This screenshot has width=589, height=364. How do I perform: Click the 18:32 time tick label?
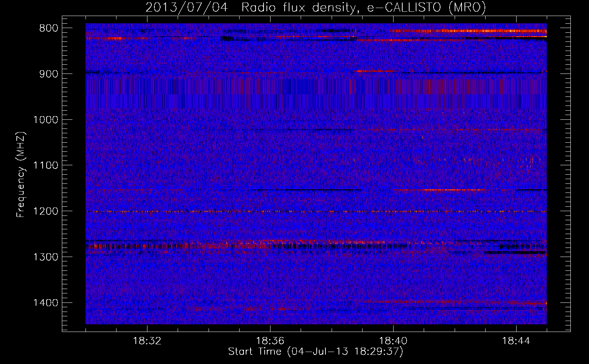[x=147, y=341]
